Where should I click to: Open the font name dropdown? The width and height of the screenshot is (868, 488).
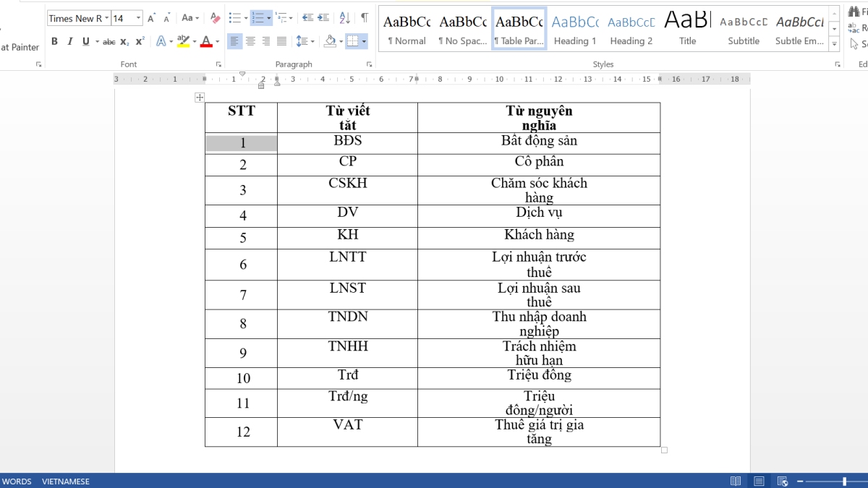pos(106,17)
